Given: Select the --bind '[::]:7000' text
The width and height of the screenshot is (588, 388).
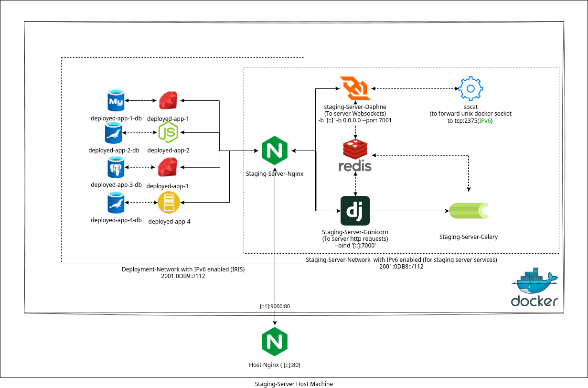Looking at the screenshot, I should [x=355, y=246].
